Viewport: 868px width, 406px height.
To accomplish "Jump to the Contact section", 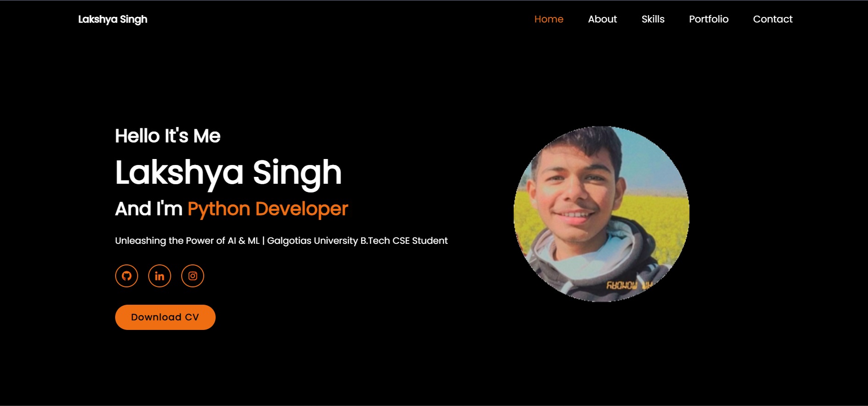I will click(x=773, y=19).
